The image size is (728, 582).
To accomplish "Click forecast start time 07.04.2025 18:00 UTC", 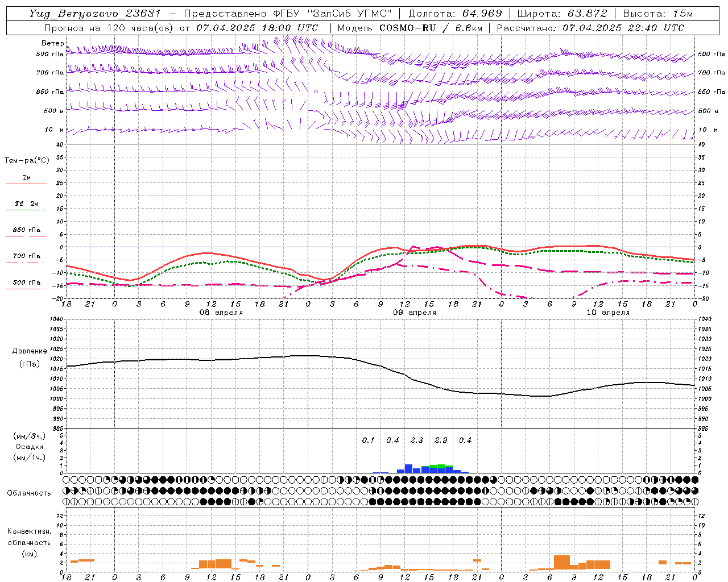I will click(x=257, y=28).
